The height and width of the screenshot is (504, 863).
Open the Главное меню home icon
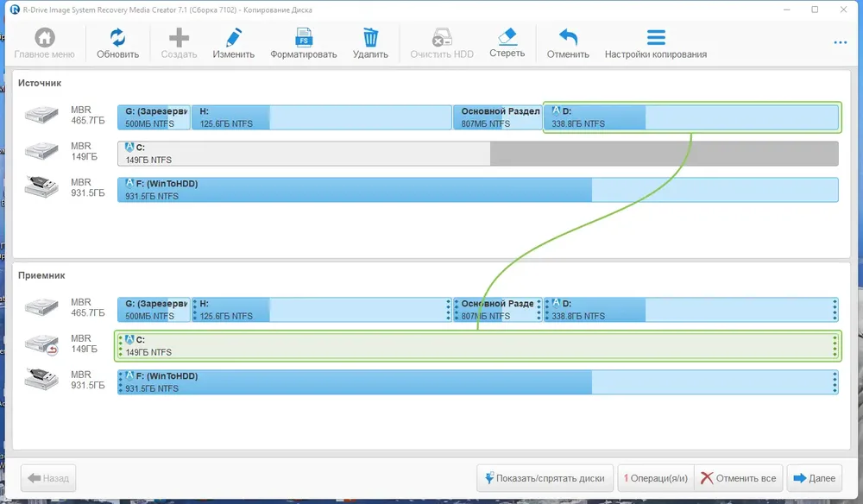tap(45, 37)
